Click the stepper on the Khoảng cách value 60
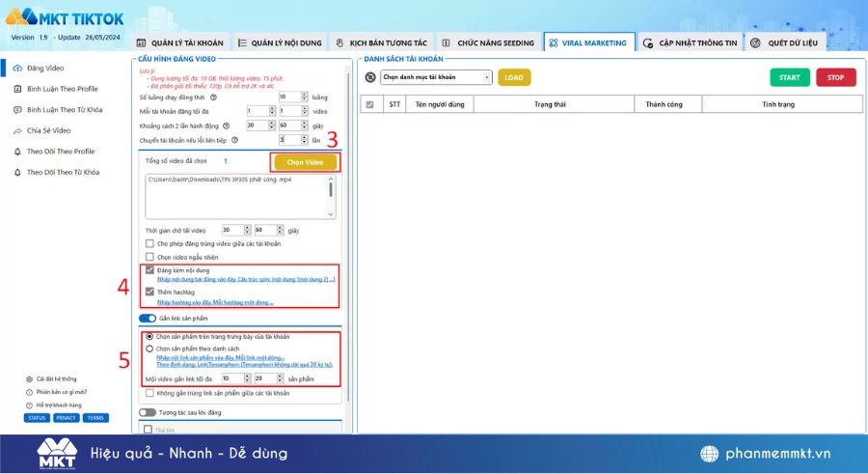868x474 pixels. coord(305,125)
